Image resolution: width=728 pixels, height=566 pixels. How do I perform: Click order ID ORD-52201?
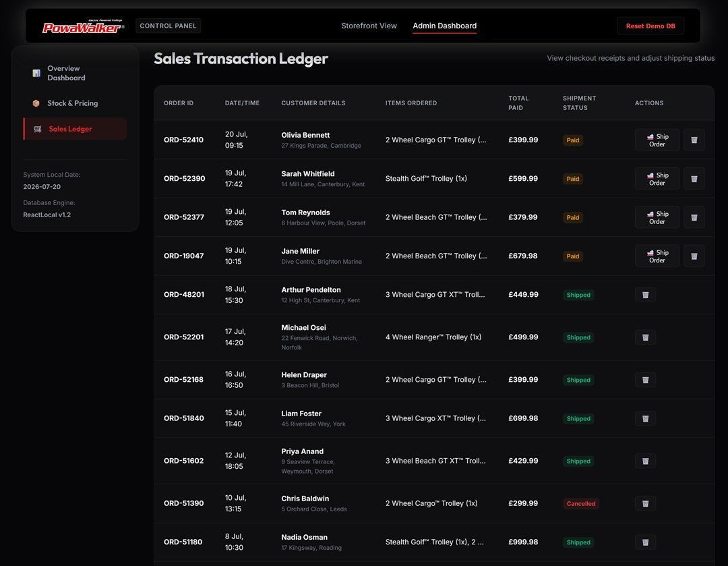point(183,337)
